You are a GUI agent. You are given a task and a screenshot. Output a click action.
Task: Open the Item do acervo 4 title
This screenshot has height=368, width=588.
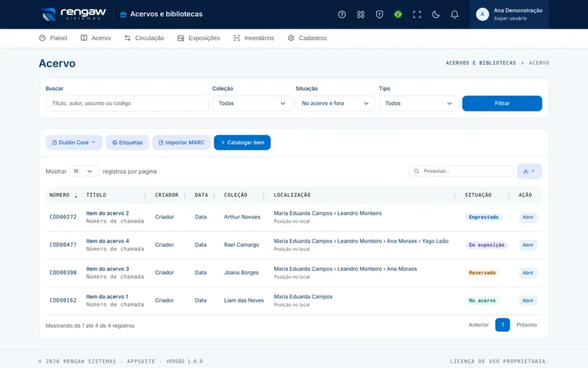click(107, 241)
